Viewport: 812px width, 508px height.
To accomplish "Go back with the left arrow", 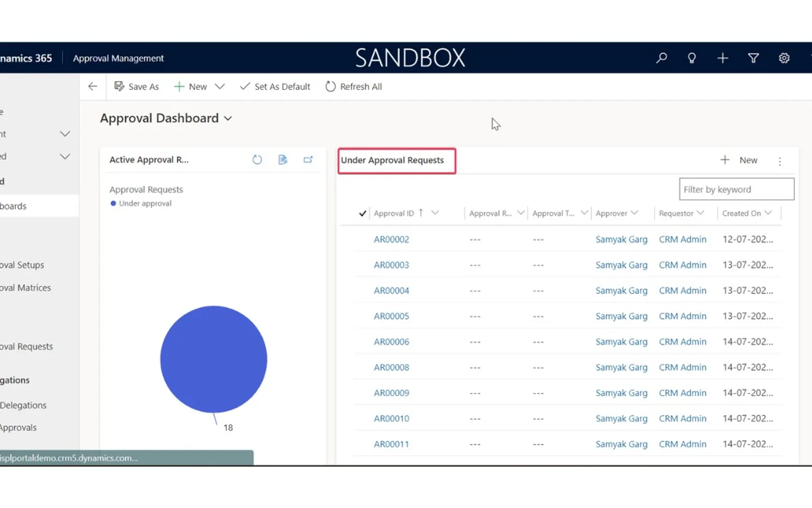I will point(92,86).
